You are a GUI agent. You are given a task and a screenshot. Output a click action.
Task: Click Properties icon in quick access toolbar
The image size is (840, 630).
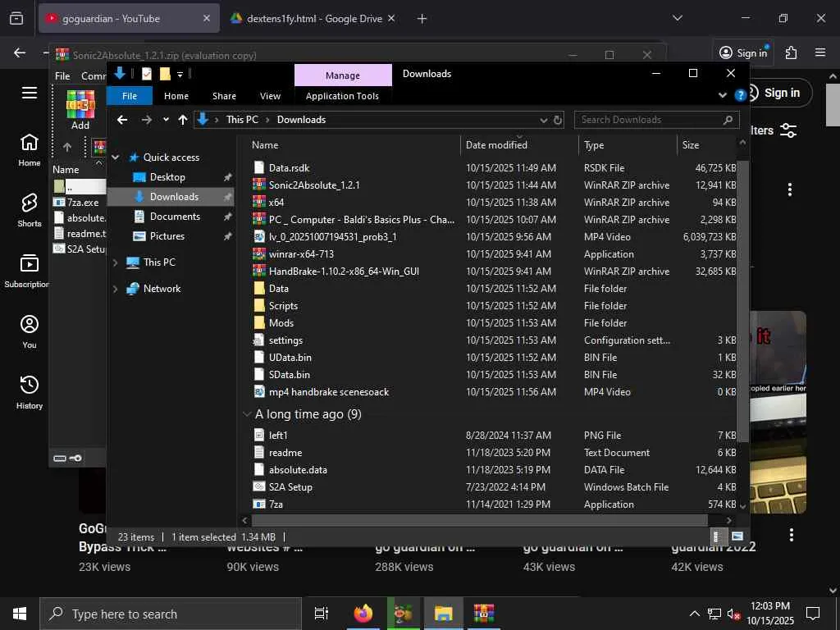[x=147, y=74]
